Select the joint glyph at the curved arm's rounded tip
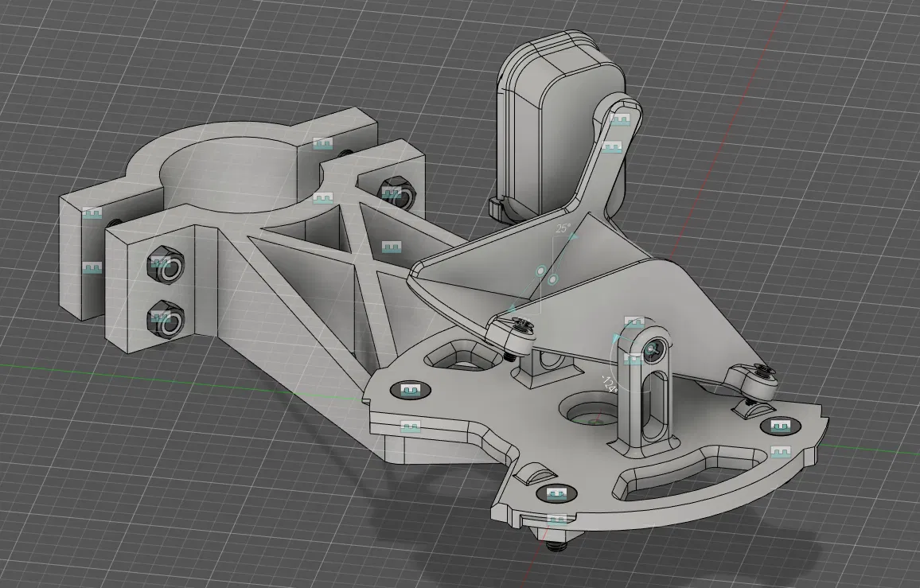The width and height of the screenshot is (920, 588). 620,119
